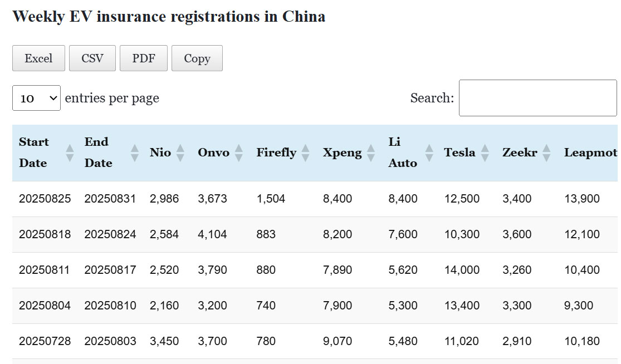The width and height of the screenshot is (621, 364).
Task: Sort table by End Date column arrows
Action: 135,153
